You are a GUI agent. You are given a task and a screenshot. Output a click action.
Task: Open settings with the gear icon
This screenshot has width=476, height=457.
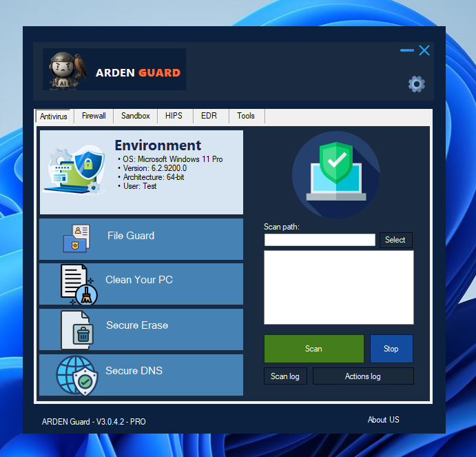tap(417, 84)
